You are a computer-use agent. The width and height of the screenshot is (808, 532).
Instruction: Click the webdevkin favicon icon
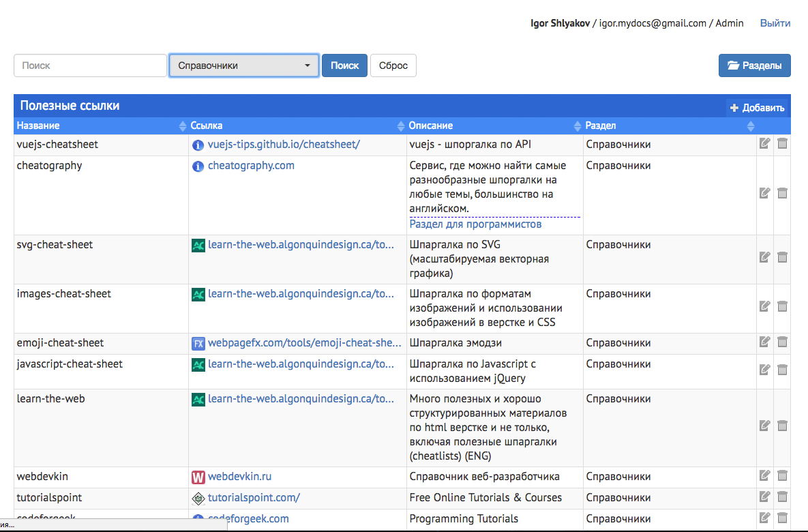coord(198,477)
